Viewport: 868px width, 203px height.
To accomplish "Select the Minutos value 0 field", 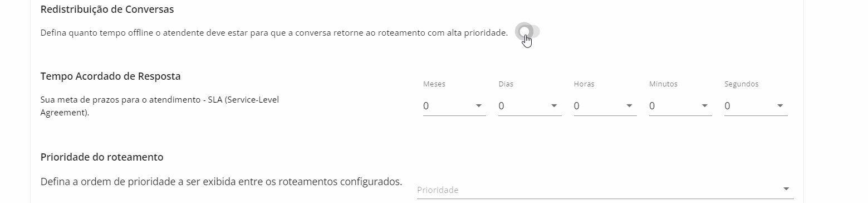I will click(x=680, y=106).
